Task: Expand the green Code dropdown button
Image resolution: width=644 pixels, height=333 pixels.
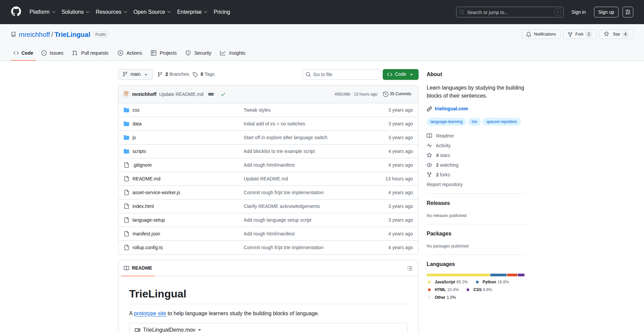Action: pyautogui.click(x=400, y=74)
